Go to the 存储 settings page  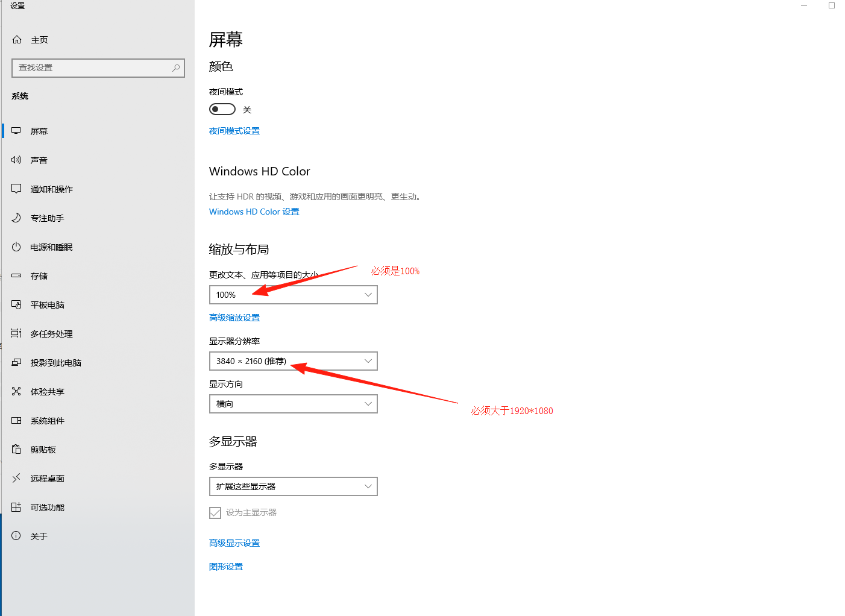pyautogui.click(x=39, y=276)
